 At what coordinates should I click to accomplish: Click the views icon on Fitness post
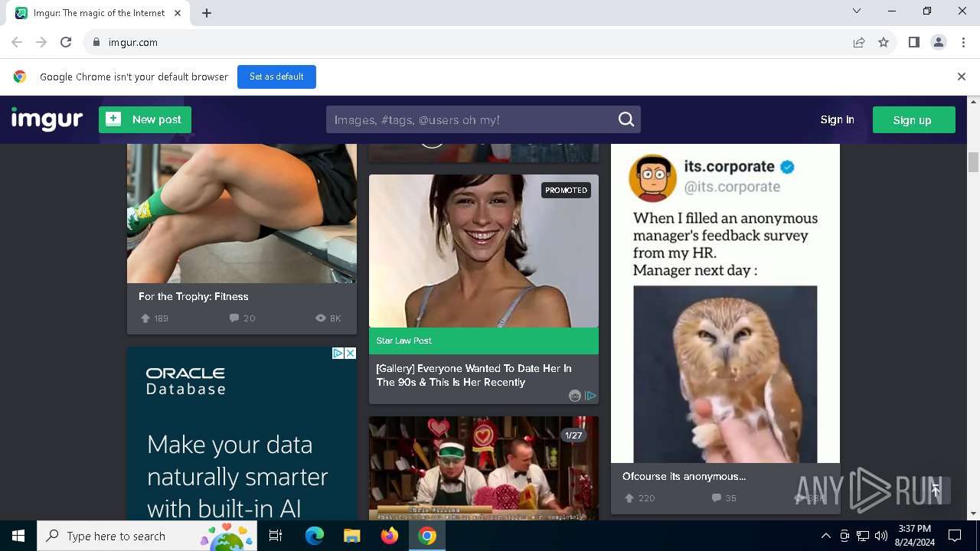[321, 318]
